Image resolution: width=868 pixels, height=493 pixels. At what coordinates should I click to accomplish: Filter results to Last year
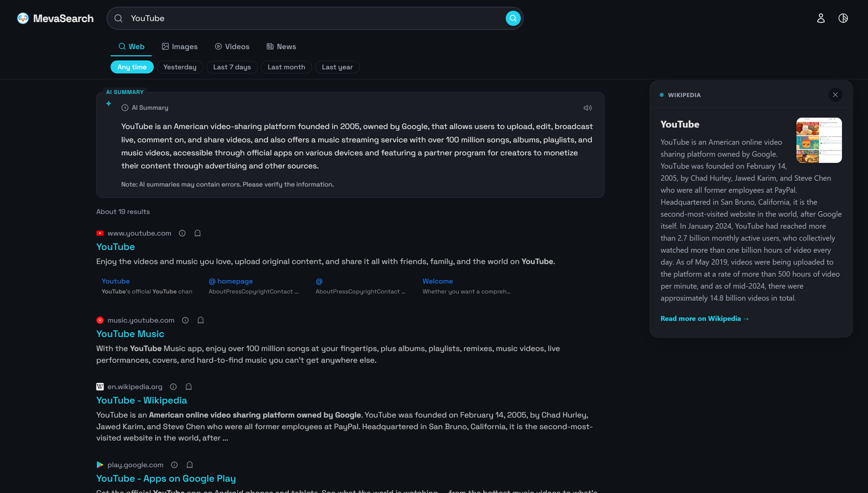pyautogui.click(x=337, y=67)
